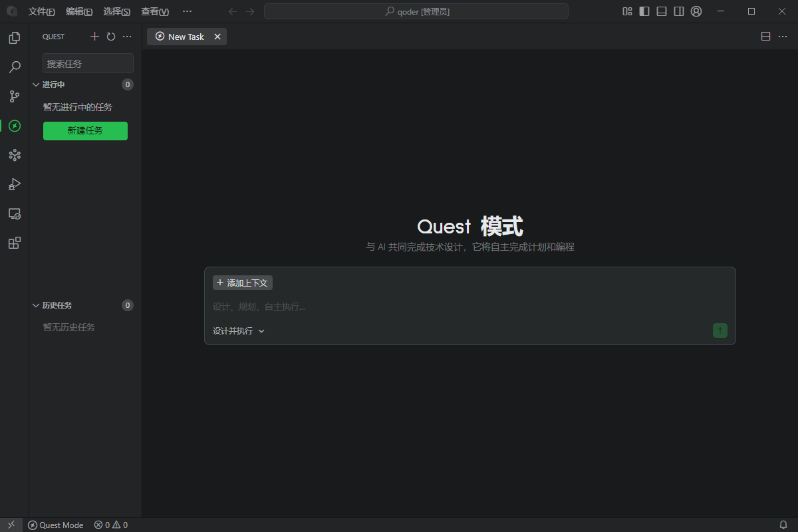This screenshot has height=532, width=798.
Task: Open the Explorer view in activity bar
Action: (15, 38)
